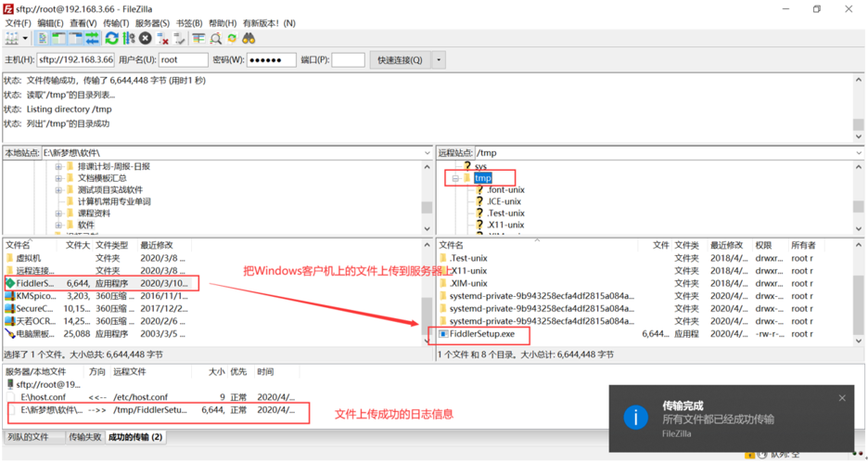Expand the 文档模板汇总 folder

[58, 178]
